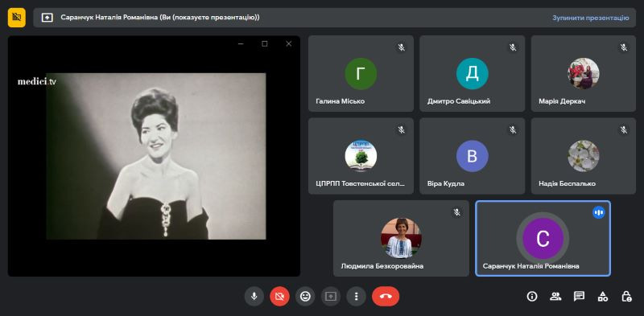Select ЦПРПП Товстенської tree logo avatar
The image size is (644, 316).
361,156
